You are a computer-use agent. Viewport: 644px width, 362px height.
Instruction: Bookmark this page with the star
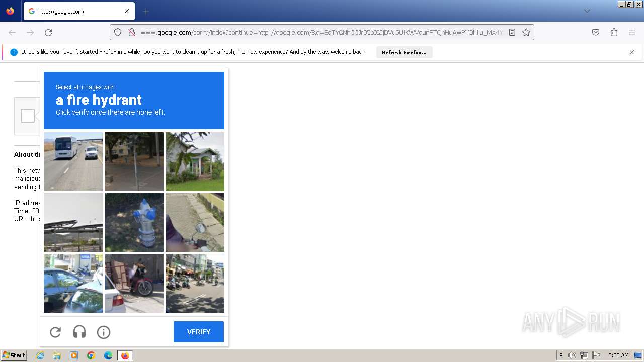[526, 32]
